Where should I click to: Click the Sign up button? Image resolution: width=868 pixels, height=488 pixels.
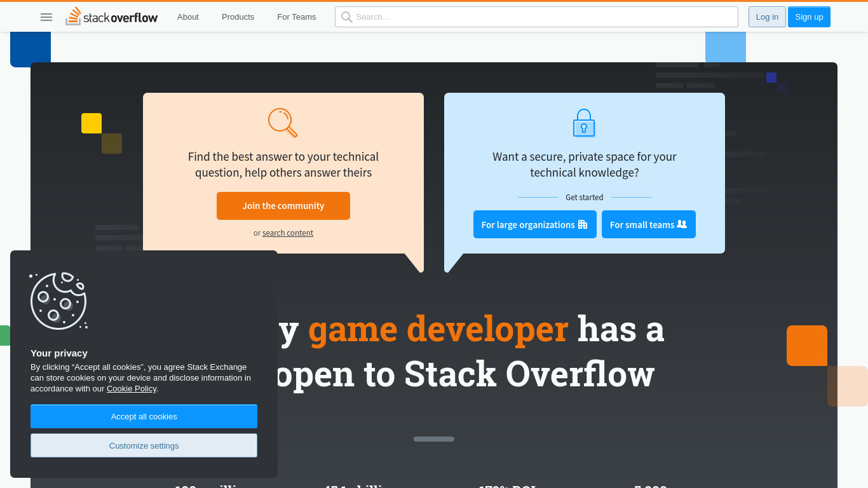pos(809,17)
